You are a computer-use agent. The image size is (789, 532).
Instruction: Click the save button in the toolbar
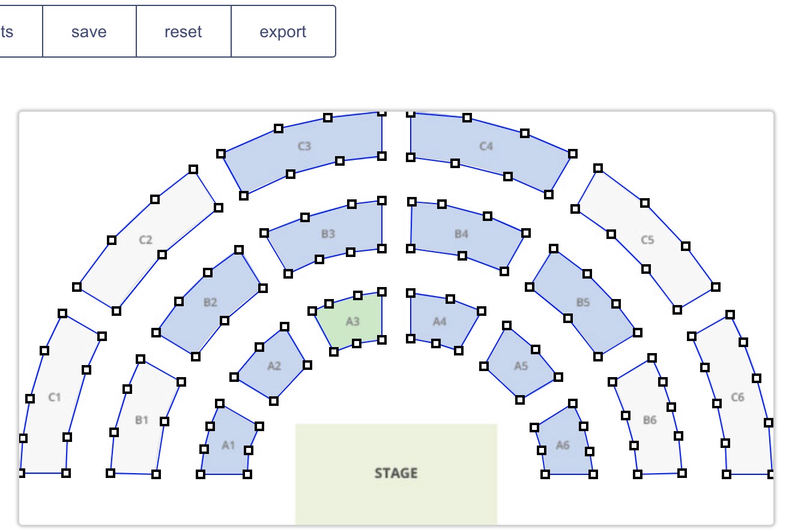[x=88, y=31]
